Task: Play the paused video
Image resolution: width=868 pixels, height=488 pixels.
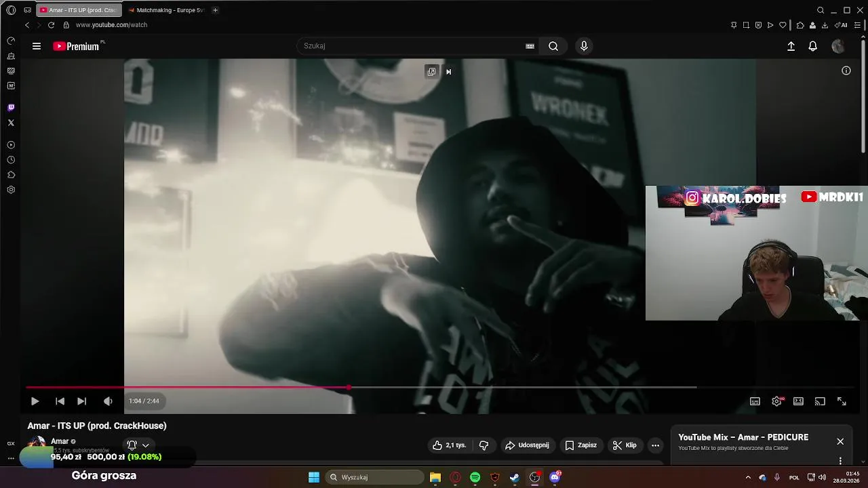Action: point(35,401)
